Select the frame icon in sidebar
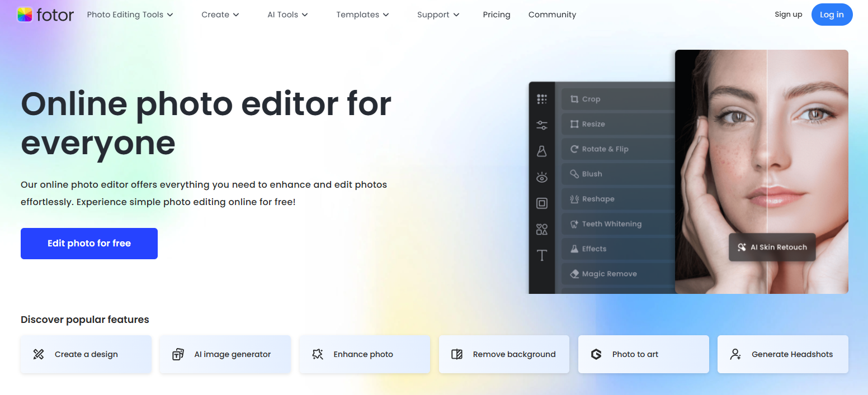 [541, 203]
